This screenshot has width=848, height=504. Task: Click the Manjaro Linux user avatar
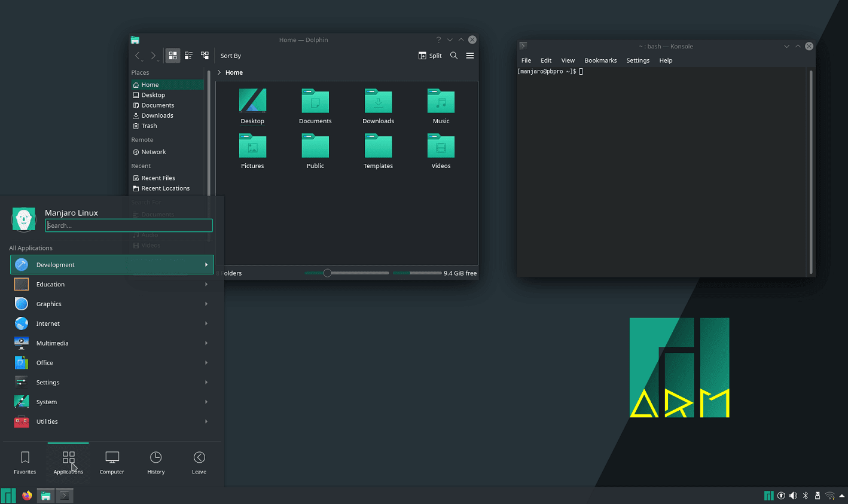pos(24,219)
